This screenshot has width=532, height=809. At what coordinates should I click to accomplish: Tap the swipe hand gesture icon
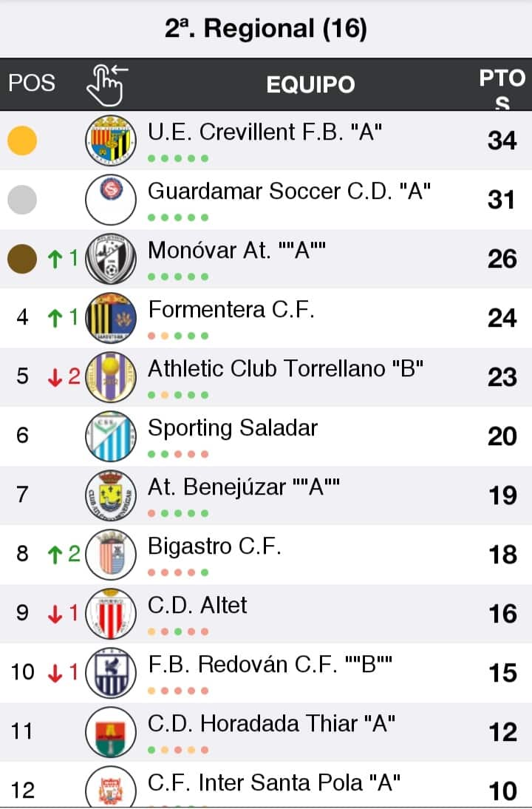107,84
